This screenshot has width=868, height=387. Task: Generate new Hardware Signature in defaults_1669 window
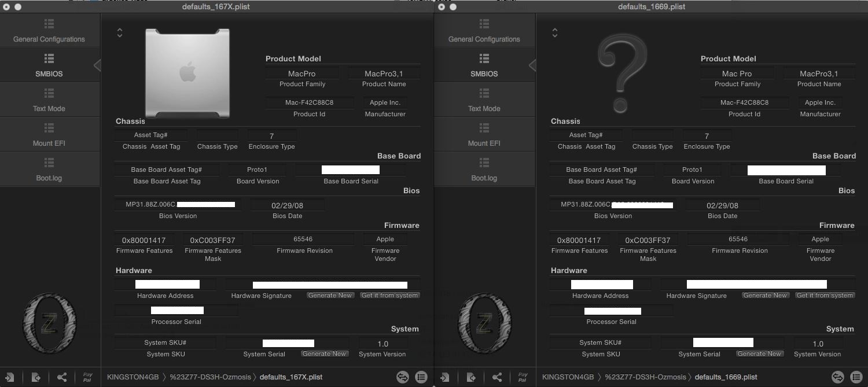pyautogui.click(x=765, y=295)
